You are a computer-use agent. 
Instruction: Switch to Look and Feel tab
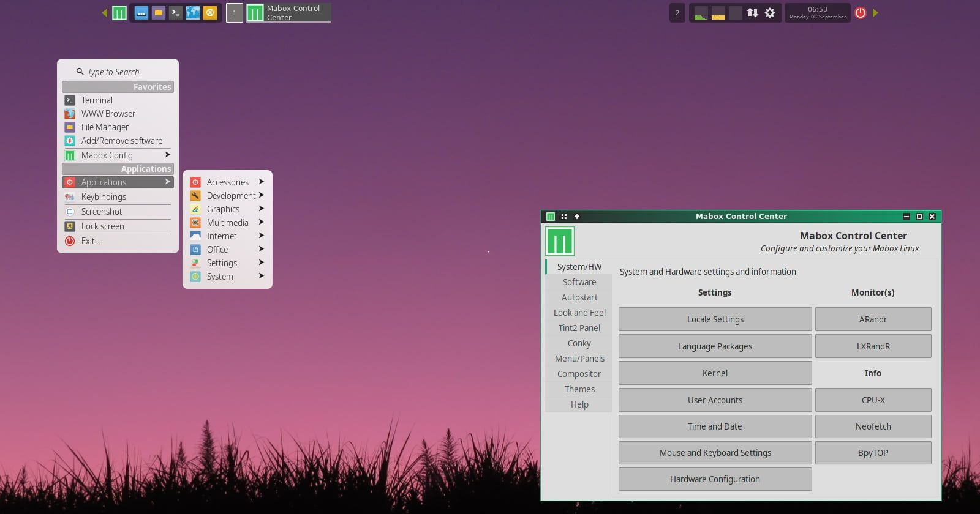point(579,313)
